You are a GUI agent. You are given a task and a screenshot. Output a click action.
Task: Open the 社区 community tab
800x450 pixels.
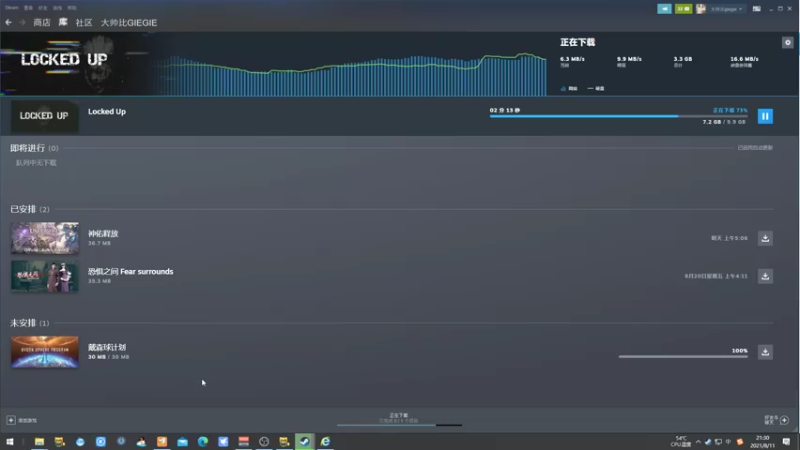coord(84,22)
